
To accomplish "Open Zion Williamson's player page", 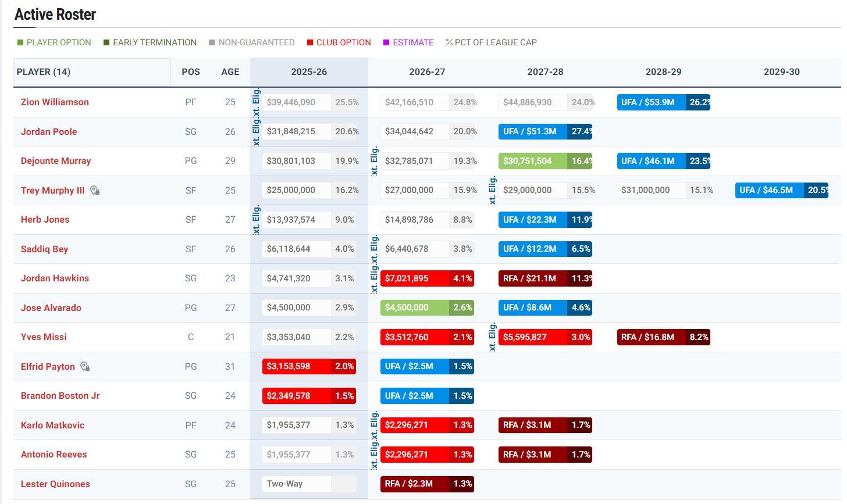I will click(x=55, y=102).
